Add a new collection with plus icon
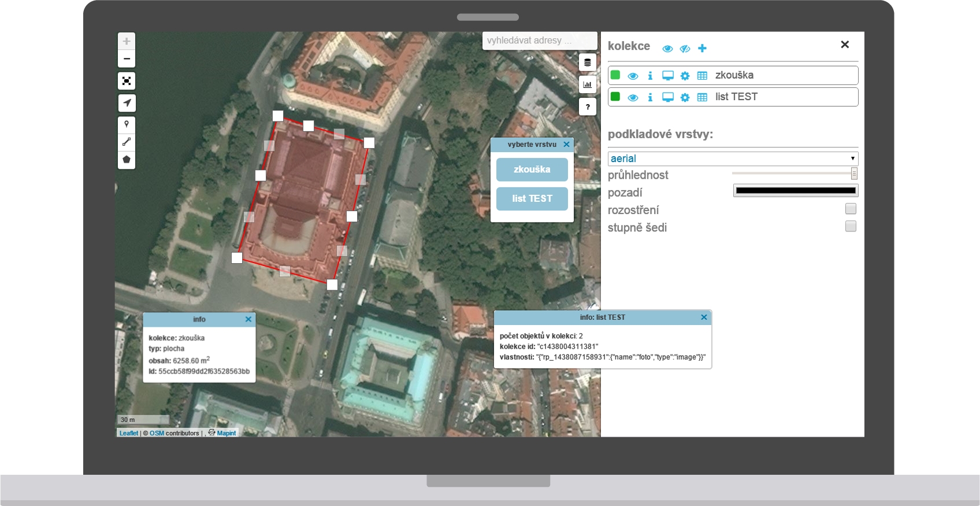The height and width of the screenshot is (506, 980). pyautogui.click(x=702, y=49)
